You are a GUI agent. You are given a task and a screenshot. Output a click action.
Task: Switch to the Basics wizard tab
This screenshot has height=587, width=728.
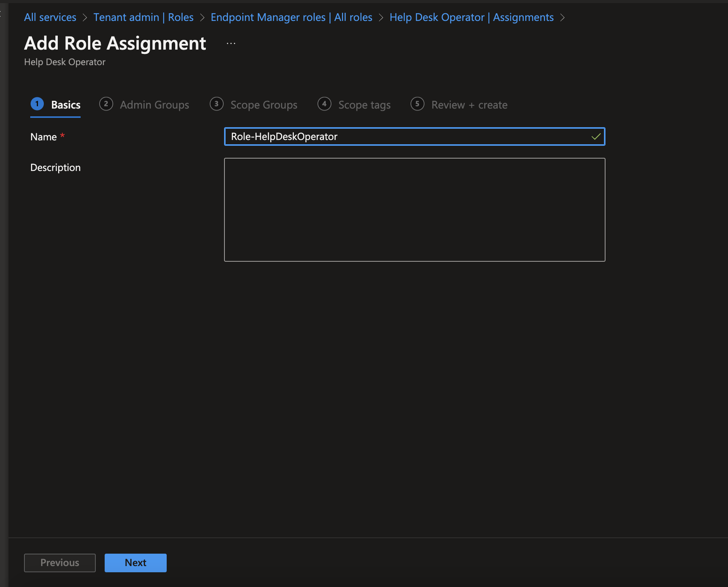pos(66,104)
